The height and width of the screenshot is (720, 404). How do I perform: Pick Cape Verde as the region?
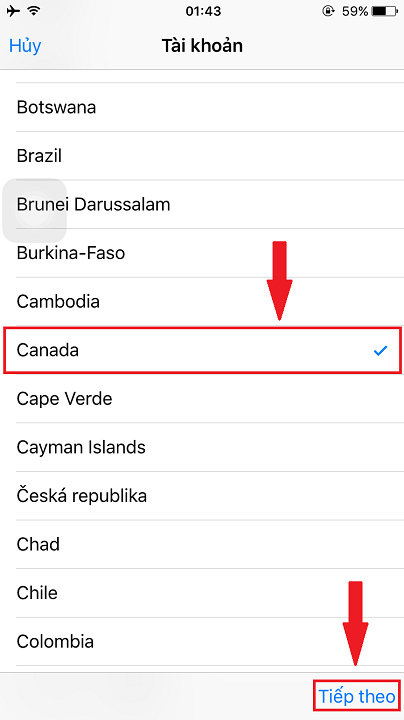pyautogui.click(x=202, y=399)
